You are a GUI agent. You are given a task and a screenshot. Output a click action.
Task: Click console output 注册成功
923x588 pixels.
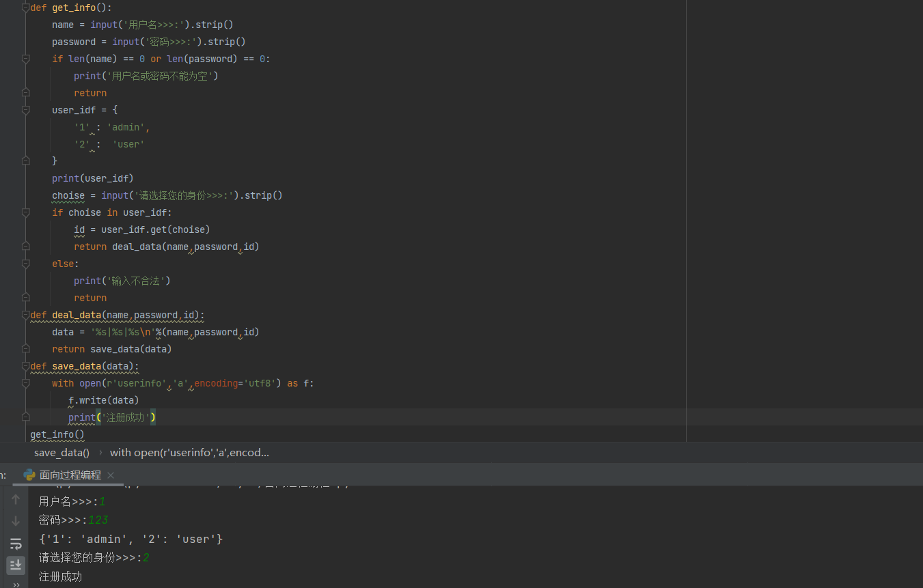pyautogui.click(x=61, y=576)
